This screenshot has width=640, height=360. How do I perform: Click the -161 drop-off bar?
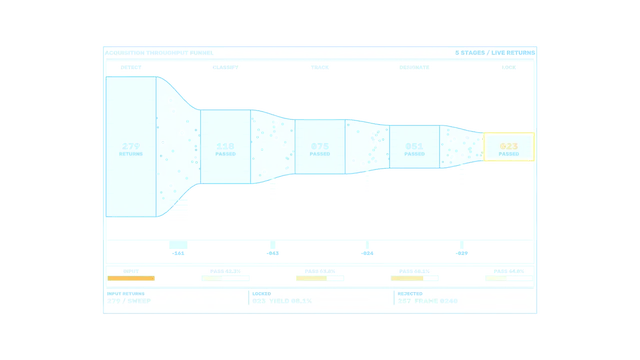[x=178, y=245]
